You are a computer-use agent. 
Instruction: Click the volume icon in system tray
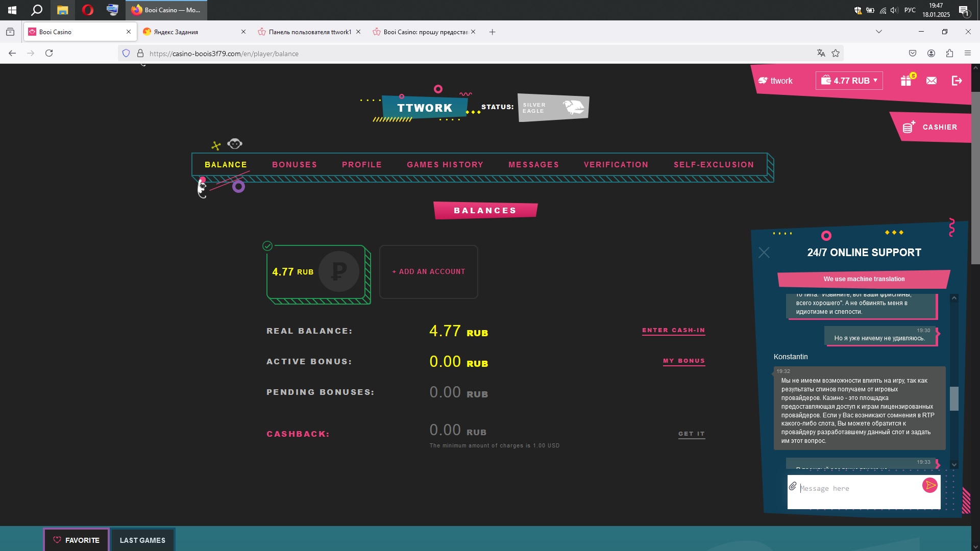point(894,10)
